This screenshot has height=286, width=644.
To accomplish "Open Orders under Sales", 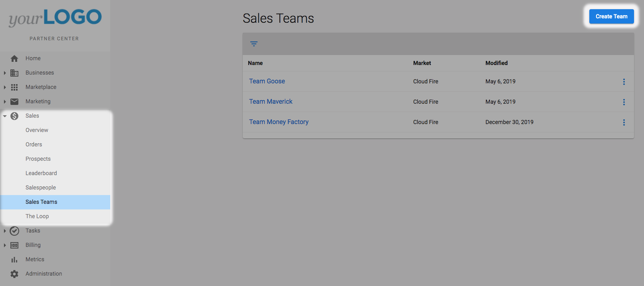I will click(34, 144).
